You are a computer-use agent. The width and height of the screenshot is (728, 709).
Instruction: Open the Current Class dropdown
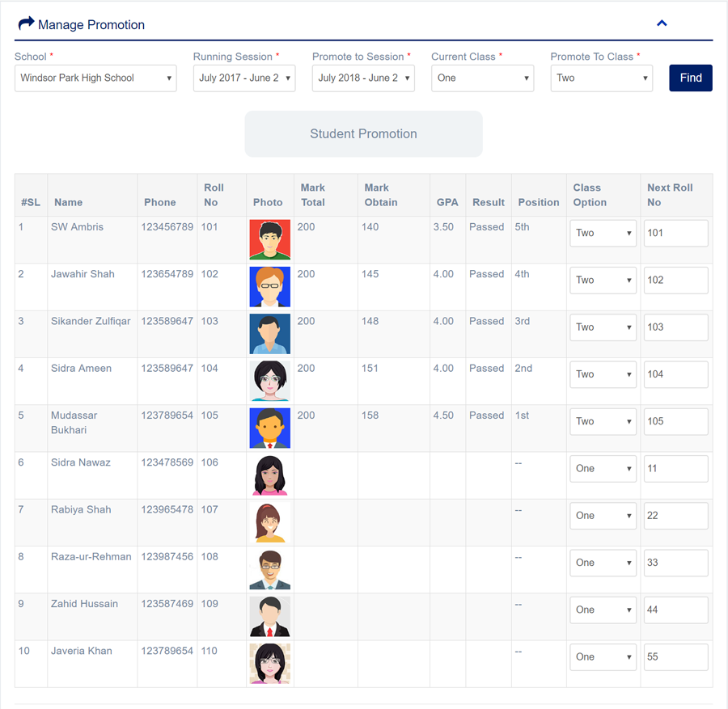tap(482, 78)
